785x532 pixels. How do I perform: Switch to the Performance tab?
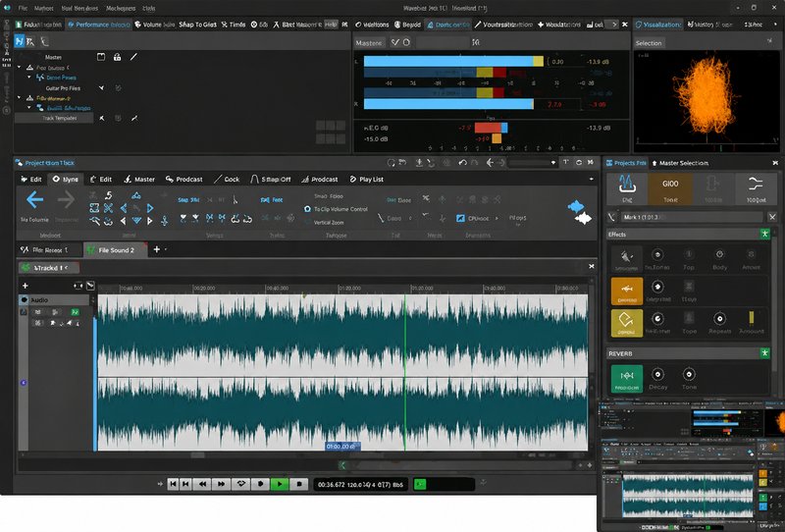click(x=99, y=25)
